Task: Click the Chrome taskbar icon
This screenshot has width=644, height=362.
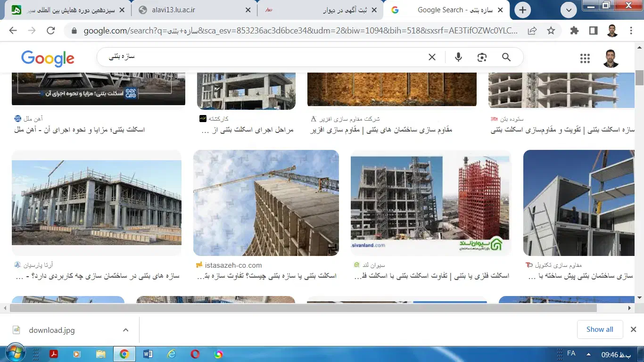Action: [x=124, y=354]
